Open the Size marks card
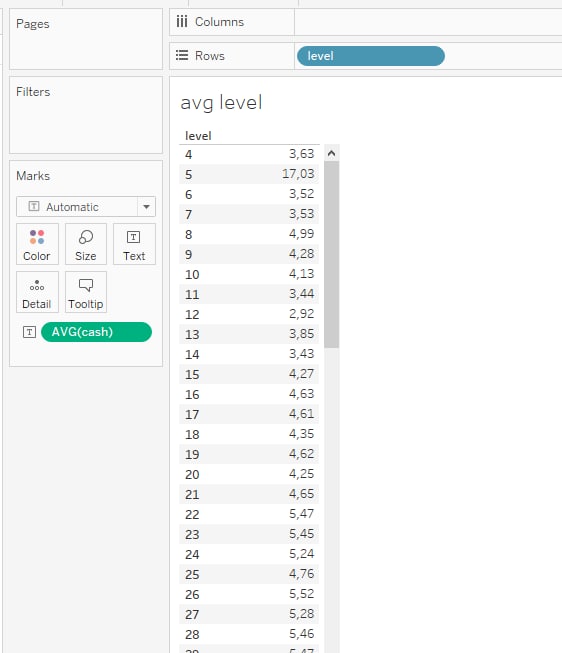Image resolution: width=562 pixels, height=653 pixels. 85,244
